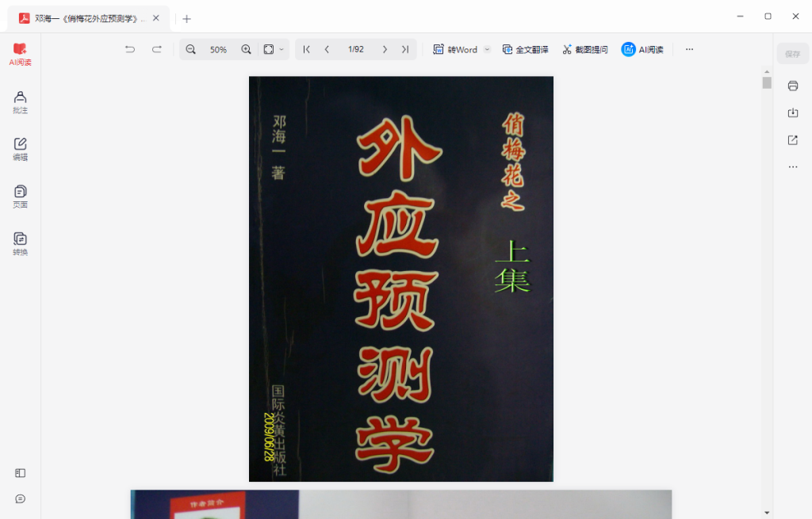The height and width of the screenshot is (519, 812).
Task: Zoom in using the magnifier plus icon
Action: [x=246, y=49]
